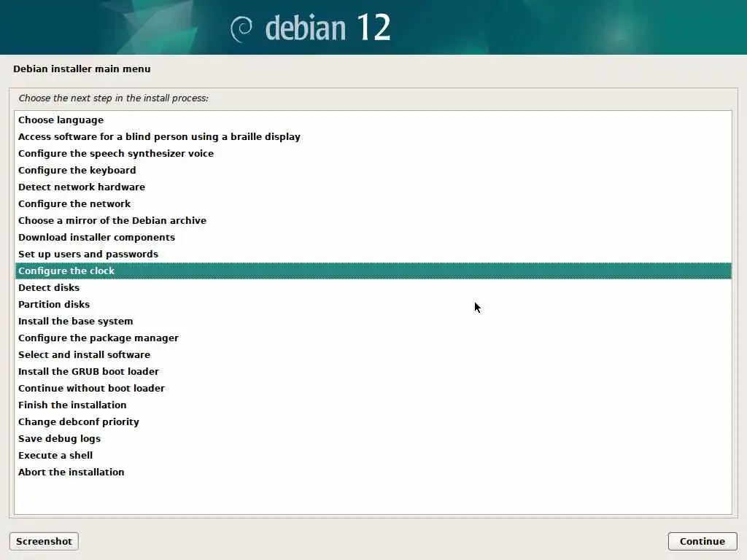The image size is (747, 560).
Task: Pick Download installer components
Action: [x=373, y=237]
